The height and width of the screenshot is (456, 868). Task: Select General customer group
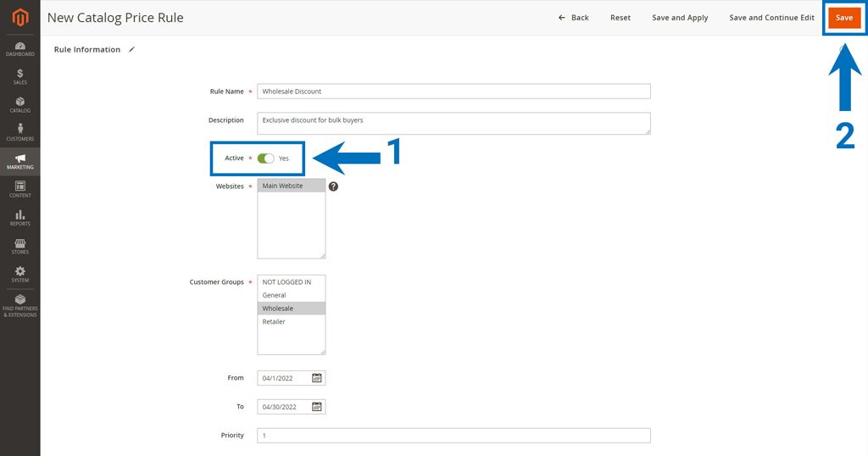[292, 296]
